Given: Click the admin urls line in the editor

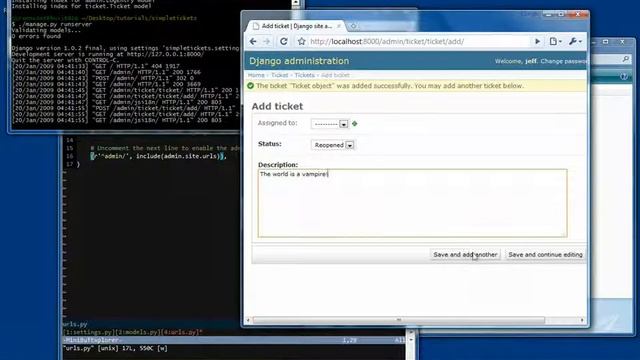Looking at the screenshot, I should pos(158,156).
